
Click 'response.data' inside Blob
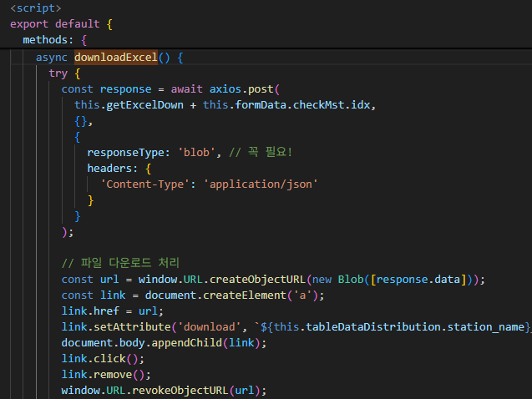418,280
